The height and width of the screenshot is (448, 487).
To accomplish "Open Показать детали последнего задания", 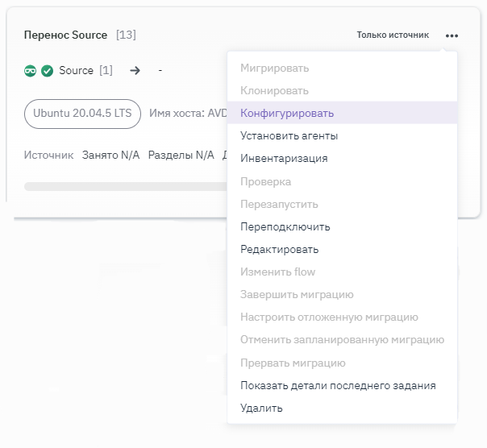I will pyautogui.click(x=338, y=385).
